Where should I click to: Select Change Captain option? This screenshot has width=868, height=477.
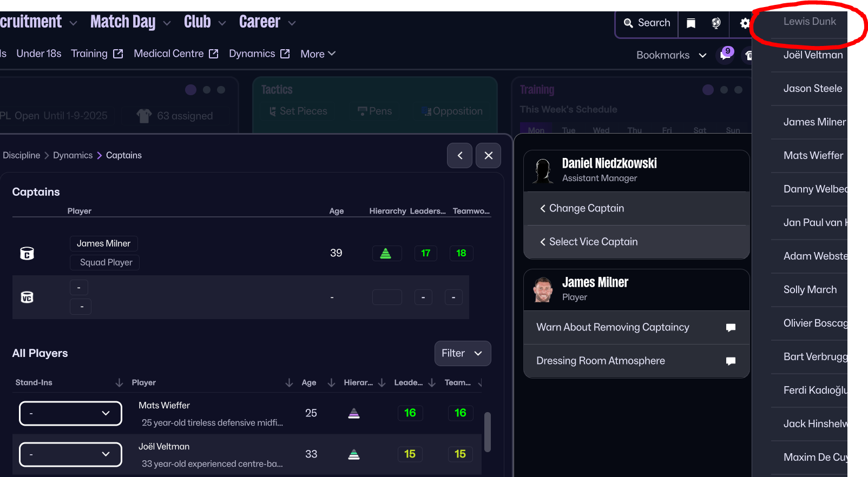click(636, 208)
